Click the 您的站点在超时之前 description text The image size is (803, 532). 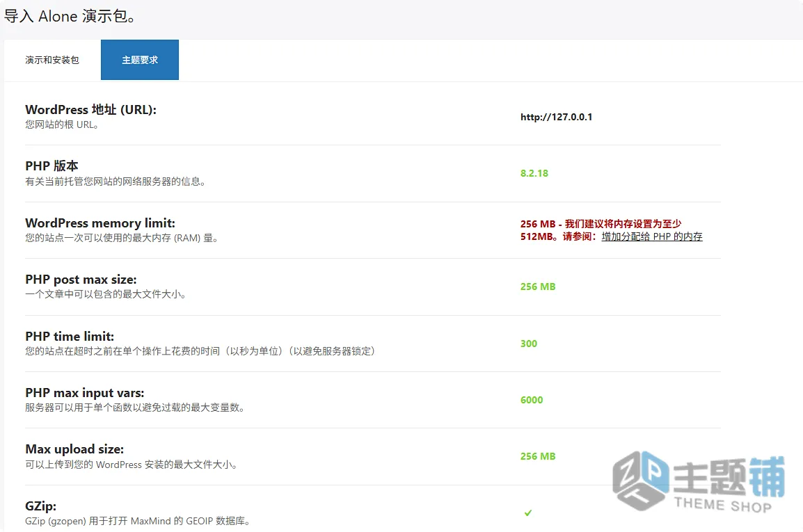click(x=200, y=351)
